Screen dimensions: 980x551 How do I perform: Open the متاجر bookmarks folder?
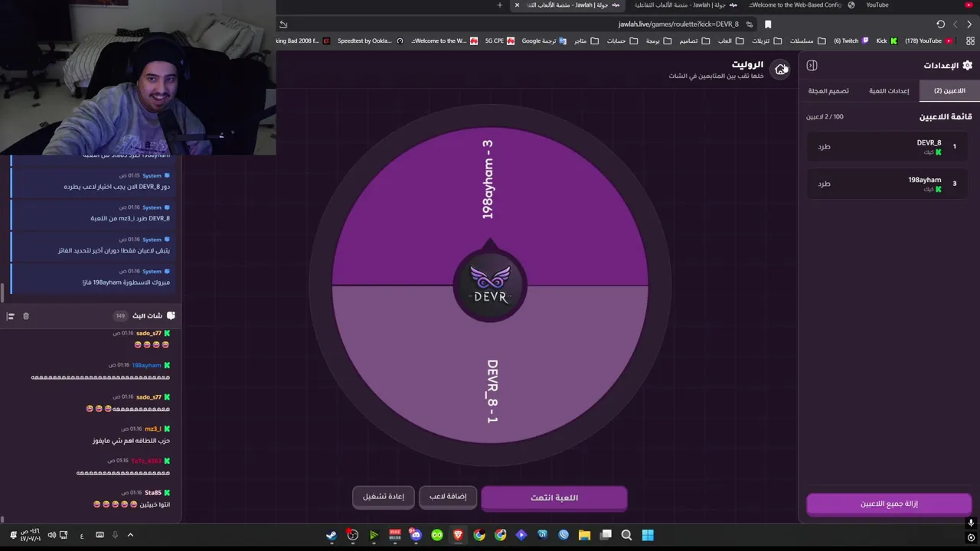(x=586, y=41)
